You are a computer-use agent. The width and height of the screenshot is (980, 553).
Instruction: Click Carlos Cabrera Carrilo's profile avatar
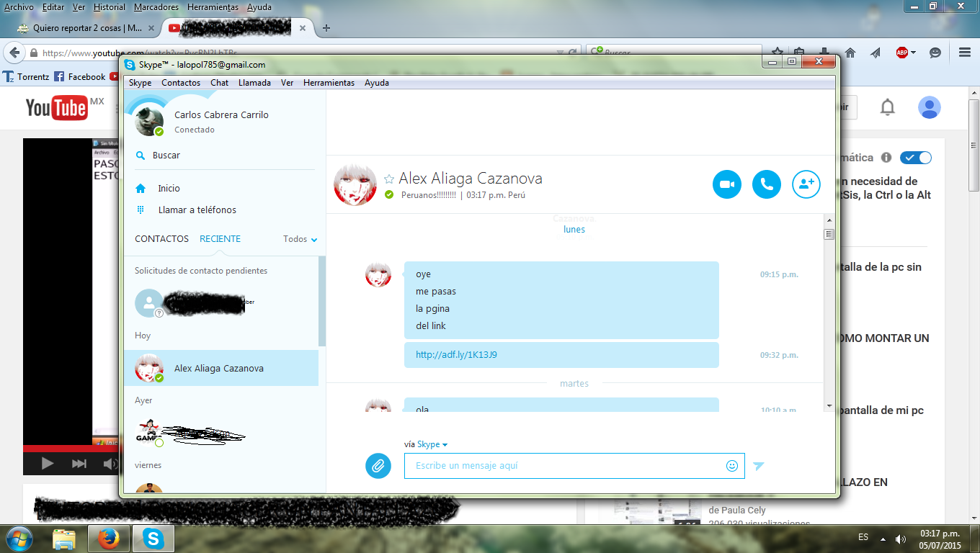point(149,121)
